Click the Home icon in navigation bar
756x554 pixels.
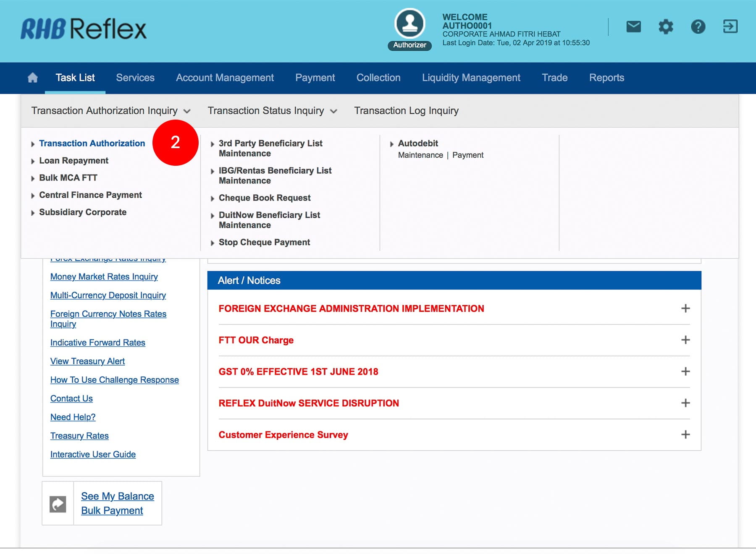coord(32,78)
